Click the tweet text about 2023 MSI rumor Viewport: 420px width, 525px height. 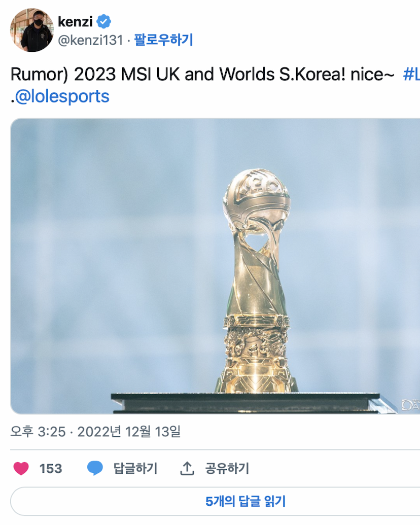tap(202, 74)
